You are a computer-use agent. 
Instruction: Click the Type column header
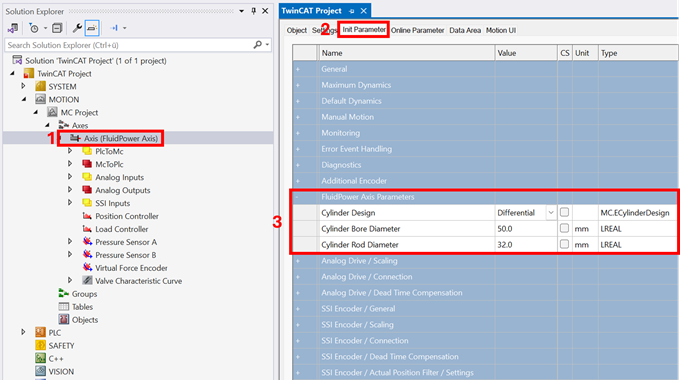(638, 53)
